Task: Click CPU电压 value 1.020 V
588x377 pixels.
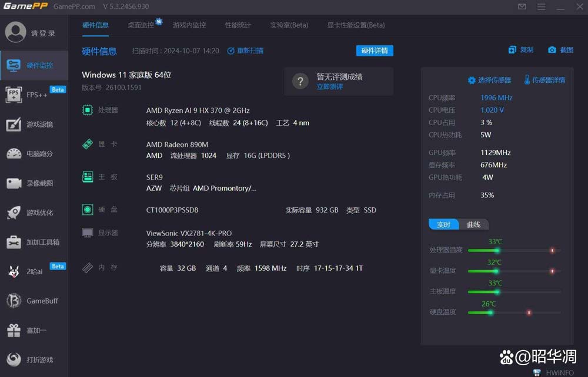Action: tap(492, 110)
